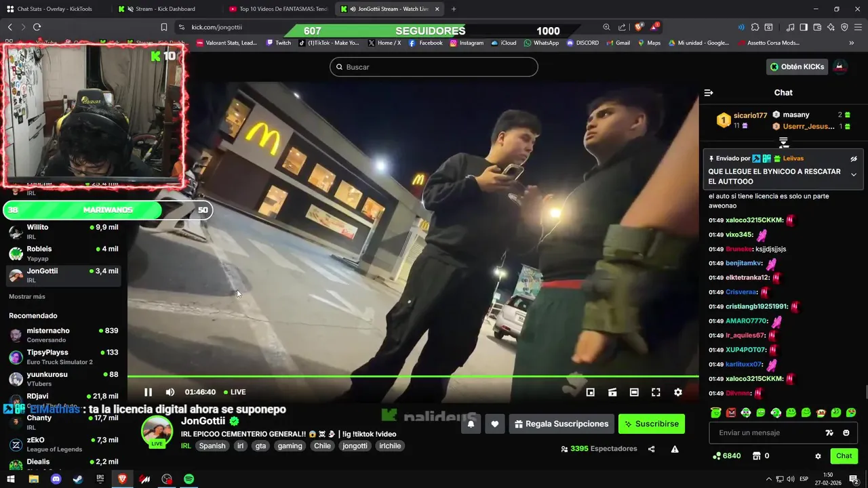Collapse the chat panel icon
The height and width of the screenshot is (488, 868).
(x=709, y=93)
